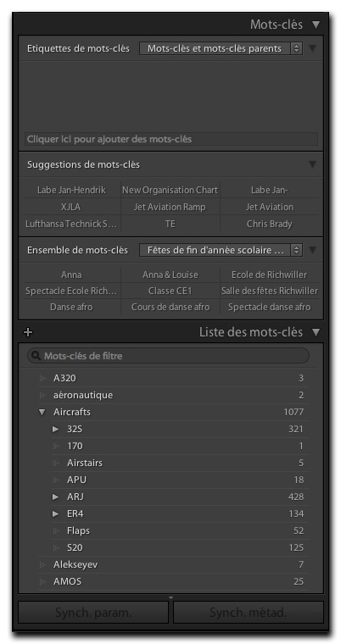
Task: Click the magnifier icon in keyword filter
Action: coord(36,356)
